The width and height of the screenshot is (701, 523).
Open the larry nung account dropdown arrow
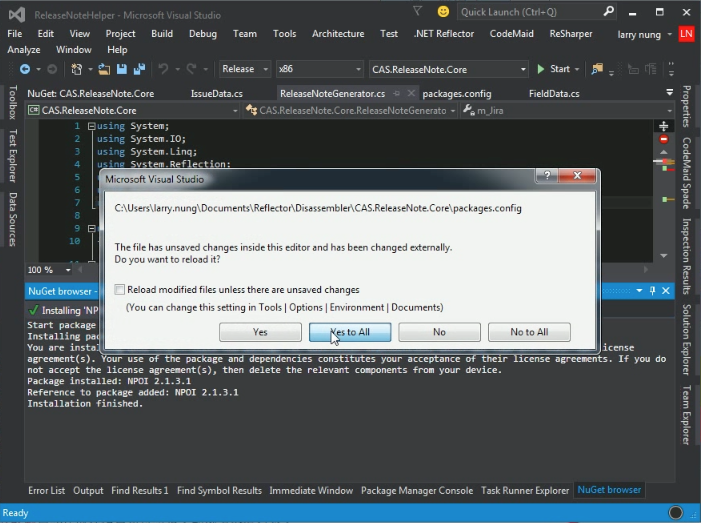coord(669,34)
